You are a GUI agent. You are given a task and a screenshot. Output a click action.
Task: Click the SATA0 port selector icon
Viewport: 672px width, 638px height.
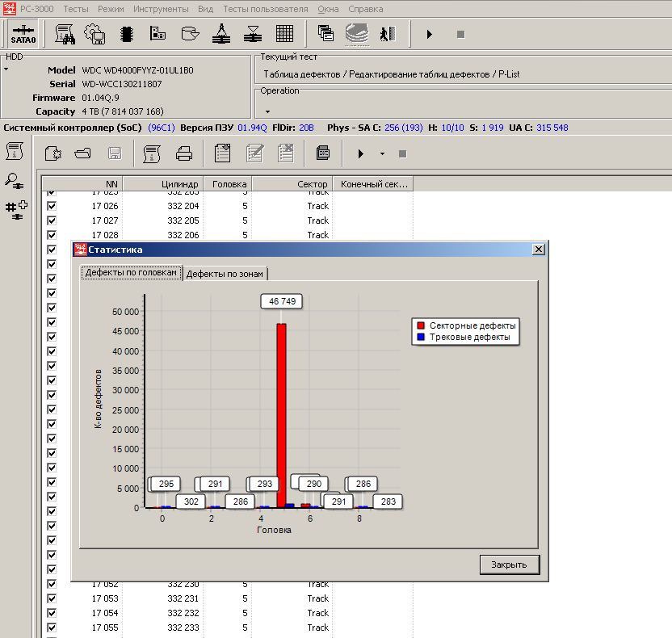point(23,34)
